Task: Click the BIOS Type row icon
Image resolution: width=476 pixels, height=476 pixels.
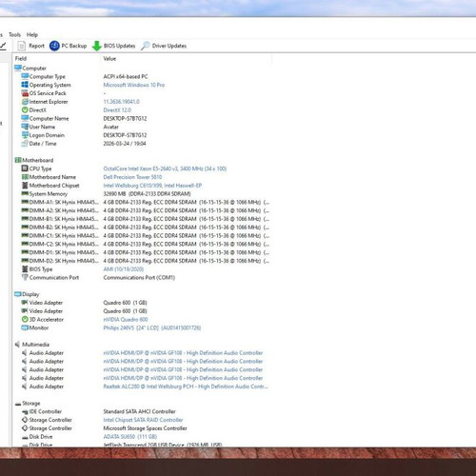Action: (x=25, y=268)
